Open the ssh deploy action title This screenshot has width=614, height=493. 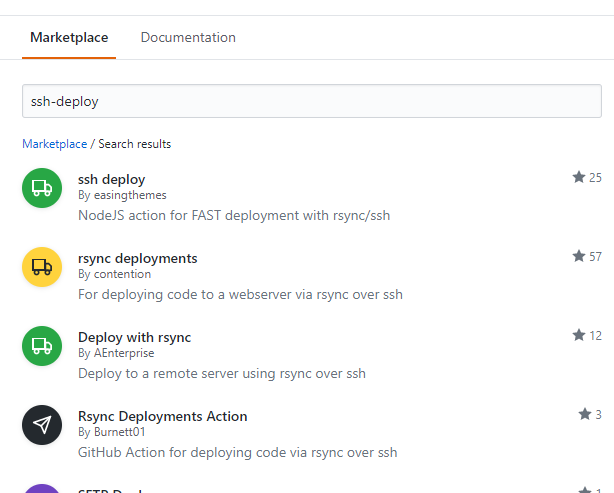[111, 179]
